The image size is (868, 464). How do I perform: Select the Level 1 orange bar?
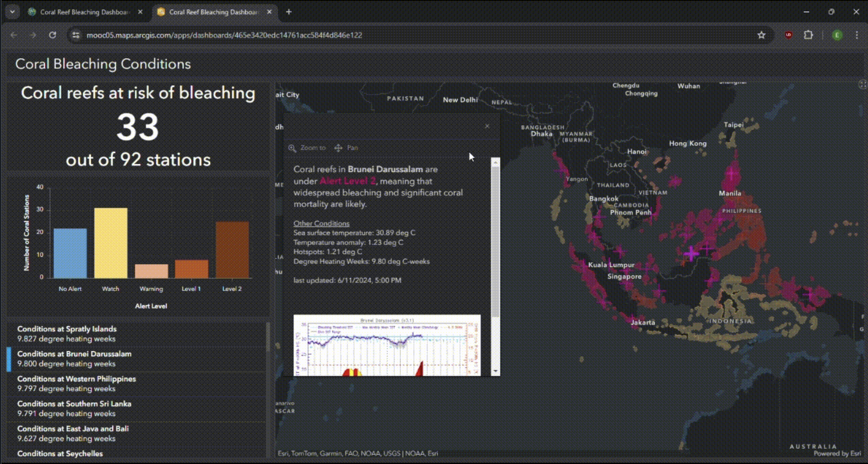click(x=192, y=269)
